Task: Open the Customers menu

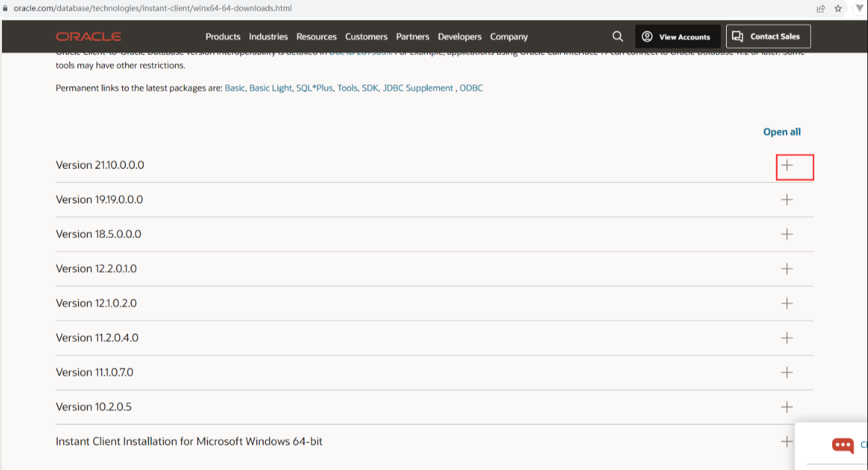Action: (x=366, y=36)
